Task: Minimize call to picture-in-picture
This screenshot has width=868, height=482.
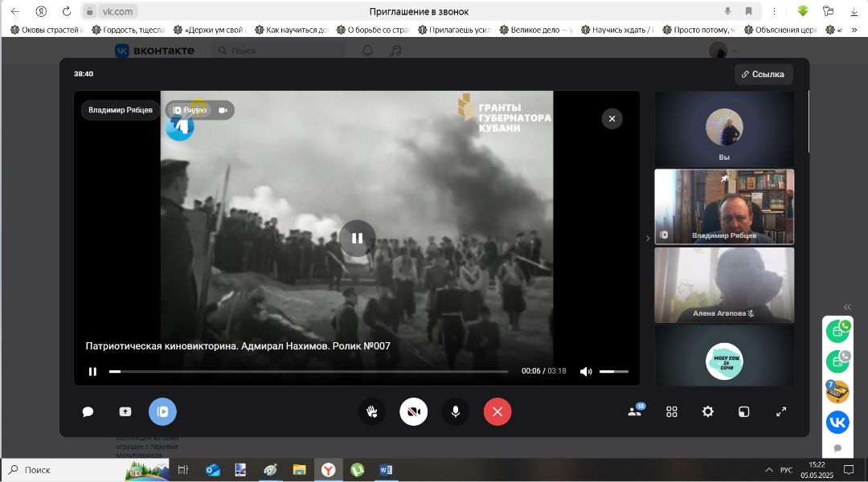Action: (744, 412)
